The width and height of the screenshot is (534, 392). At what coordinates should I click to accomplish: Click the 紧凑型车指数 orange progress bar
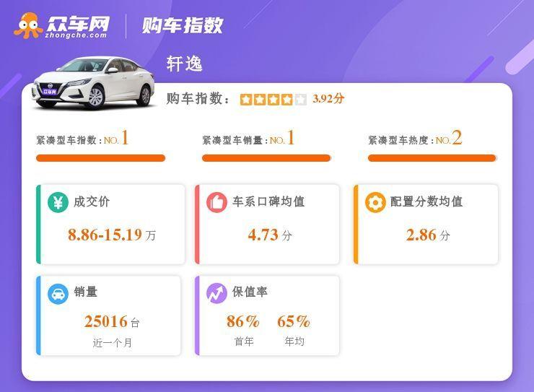coord(100,158)
